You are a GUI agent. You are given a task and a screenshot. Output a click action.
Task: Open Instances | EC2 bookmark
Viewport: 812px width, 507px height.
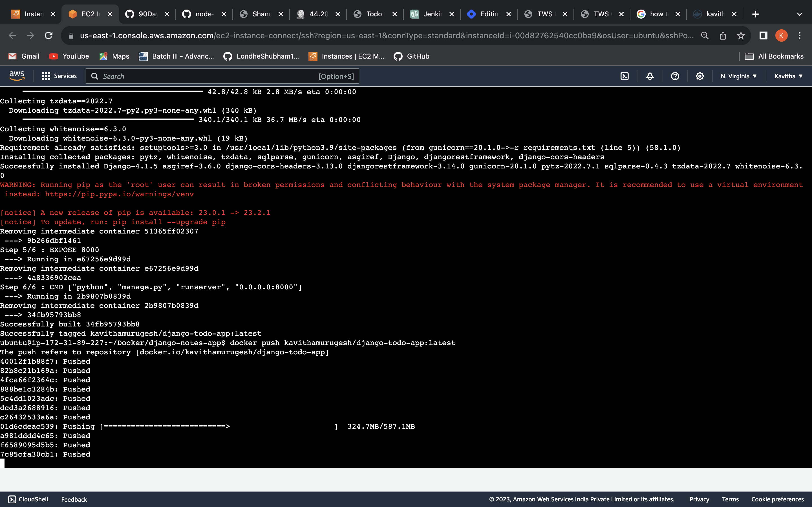(346, 56)
